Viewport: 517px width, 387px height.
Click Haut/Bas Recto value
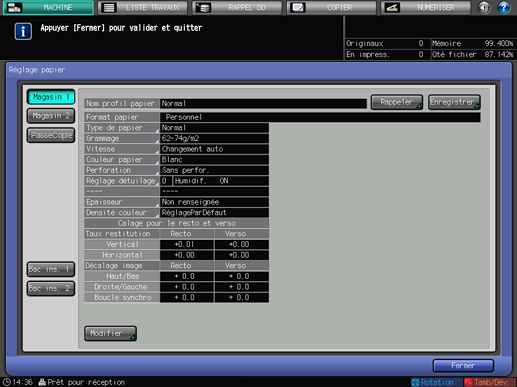click(x=187, y=276)
